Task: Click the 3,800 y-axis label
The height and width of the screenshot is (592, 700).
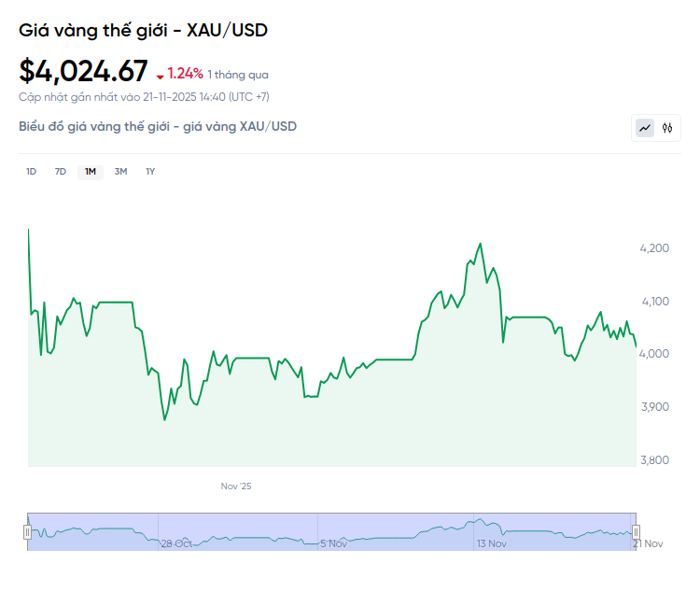Action: (654, 460)
